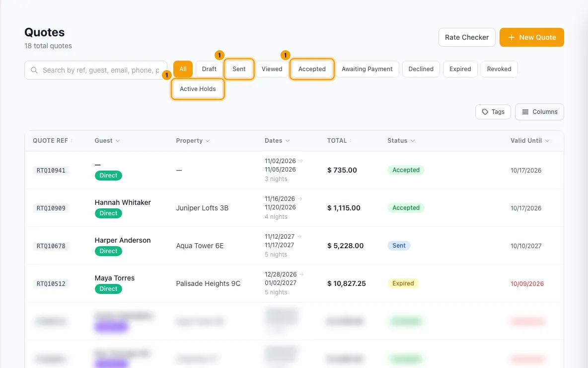Show Revoked quotes
The image size is (588, 368).
pos(499,69)
